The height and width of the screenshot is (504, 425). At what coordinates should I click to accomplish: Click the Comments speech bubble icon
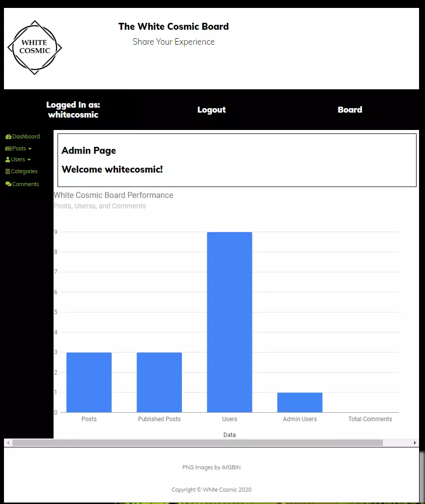point(8,185)
